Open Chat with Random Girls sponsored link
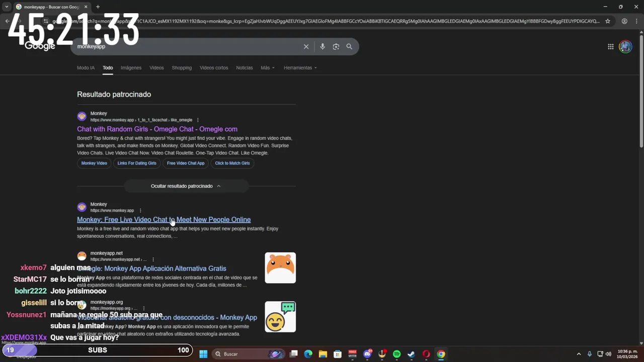Screen dimensions: 644x362 pos(157,129)
